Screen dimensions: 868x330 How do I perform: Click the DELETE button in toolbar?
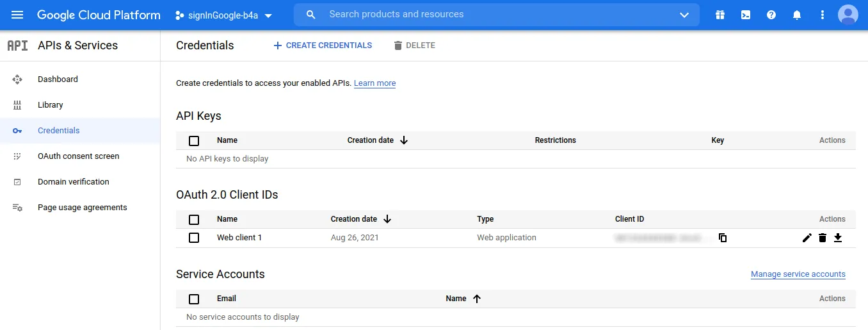pyautogui.click(x=414, y=45)
